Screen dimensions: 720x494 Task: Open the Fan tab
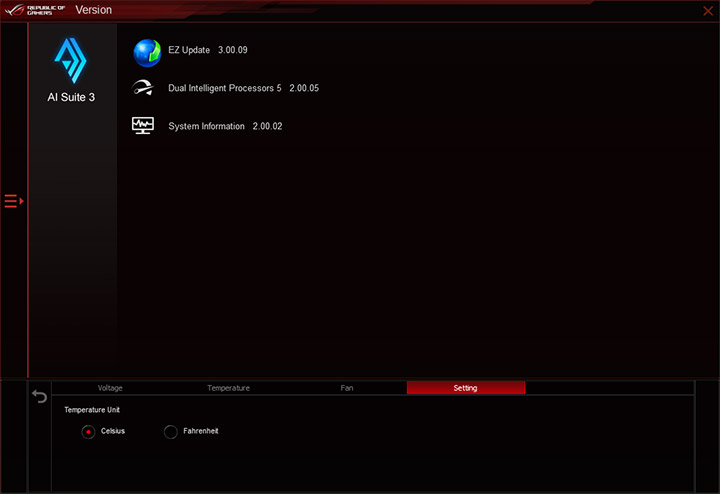[x=347, y=388]
